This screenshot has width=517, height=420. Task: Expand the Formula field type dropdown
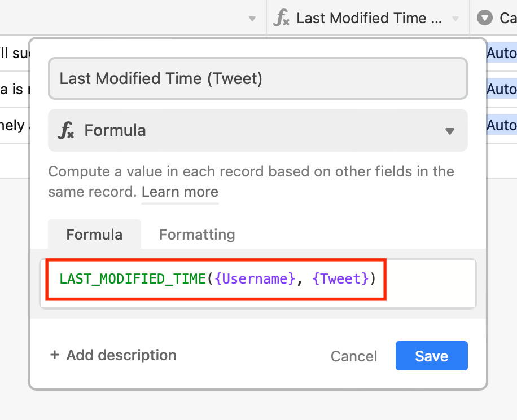[450, 131]
